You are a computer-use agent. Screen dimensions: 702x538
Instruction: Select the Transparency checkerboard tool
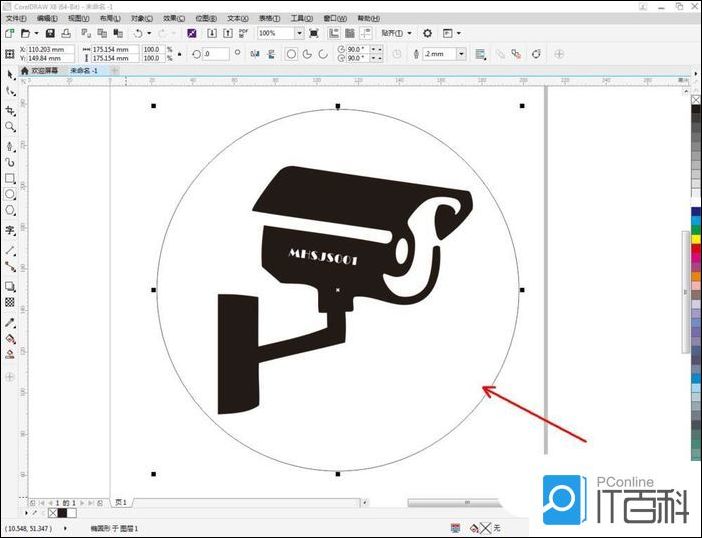click(10, 302)
